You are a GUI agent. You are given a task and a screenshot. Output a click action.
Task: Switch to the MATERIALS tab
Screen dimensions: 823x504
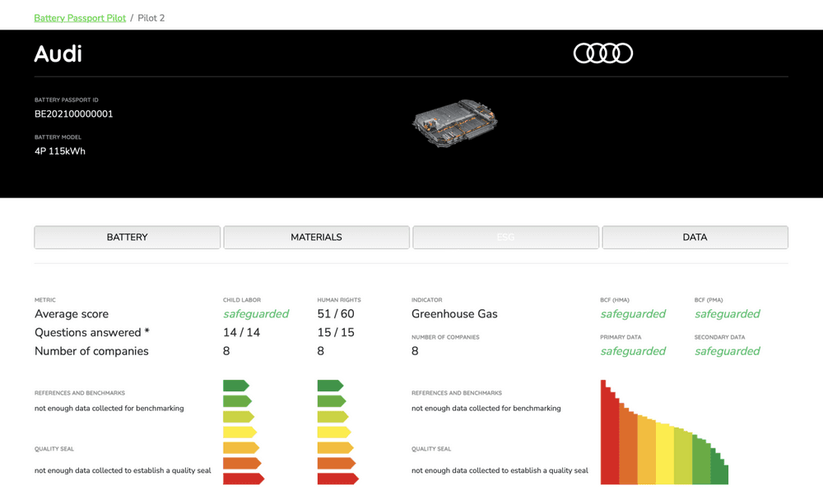click(316, 237)
